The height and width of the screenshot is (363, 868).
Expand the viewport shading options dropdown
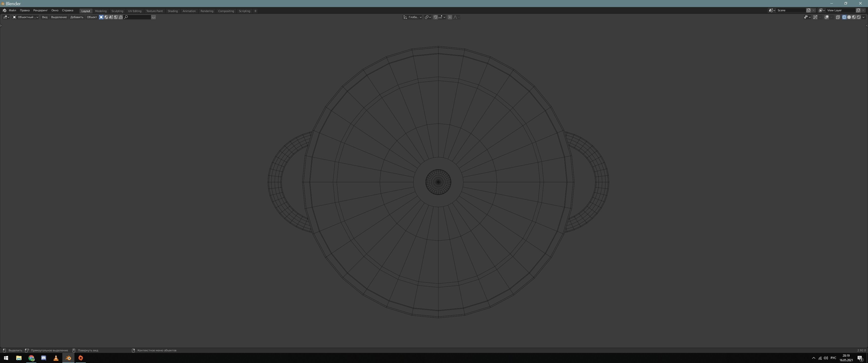pos(863,17)
